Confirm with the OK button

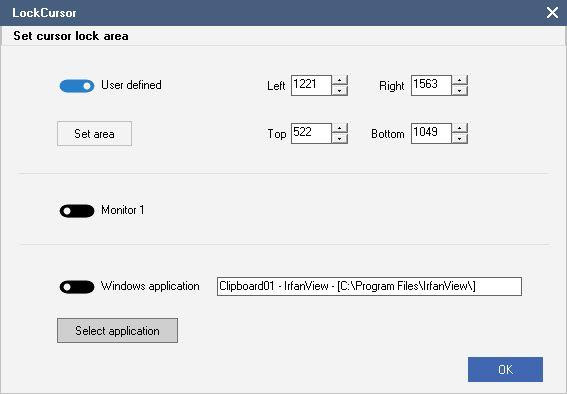click(x=505, y=369)
